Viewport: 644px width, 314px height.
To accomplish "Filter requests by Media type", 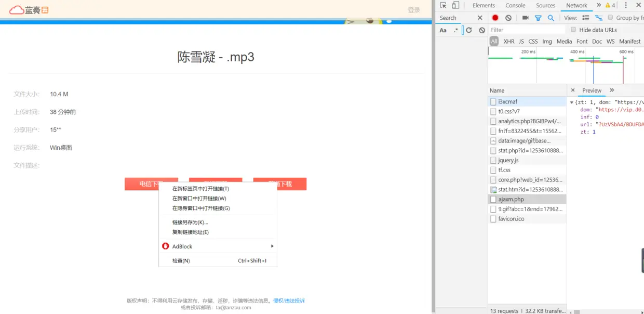I will click(564, 41).
